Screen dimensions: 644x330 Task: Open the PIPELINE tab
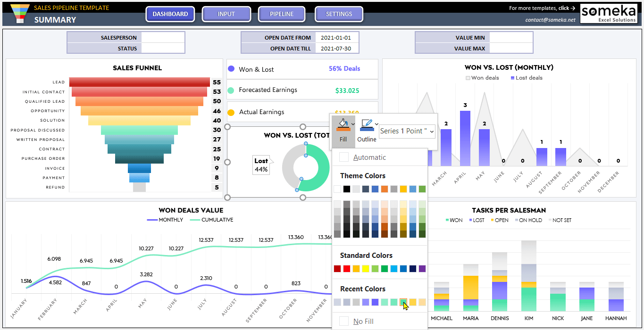(282, 14)
